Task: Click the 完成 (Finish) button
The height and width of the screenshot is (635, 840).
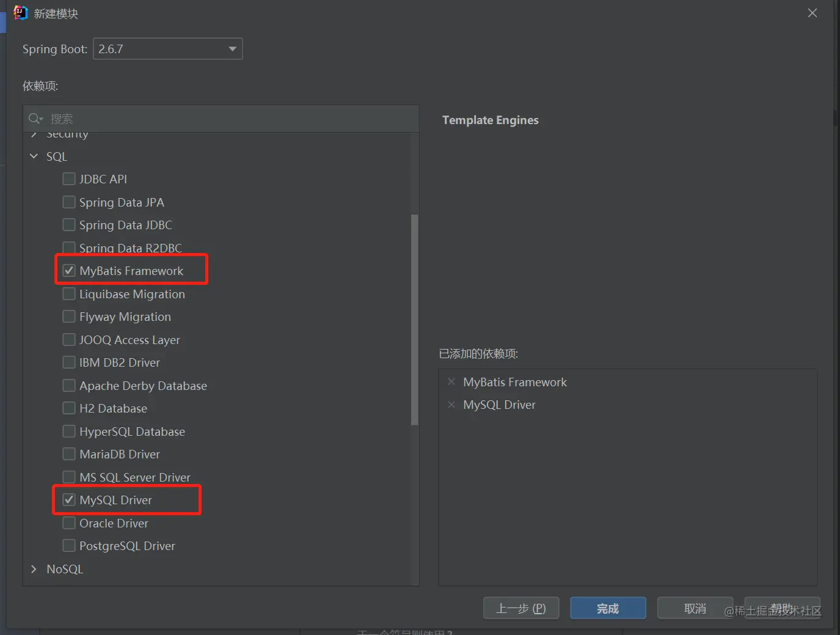Action: pyautogui.click(x=608, y=608)
